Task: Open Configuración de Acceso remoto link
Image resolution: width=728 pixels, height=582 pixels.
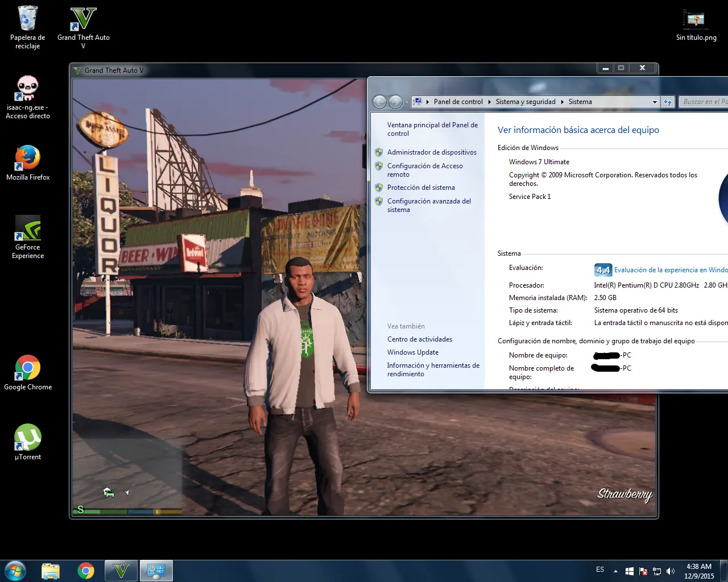Action: point(425,170)
